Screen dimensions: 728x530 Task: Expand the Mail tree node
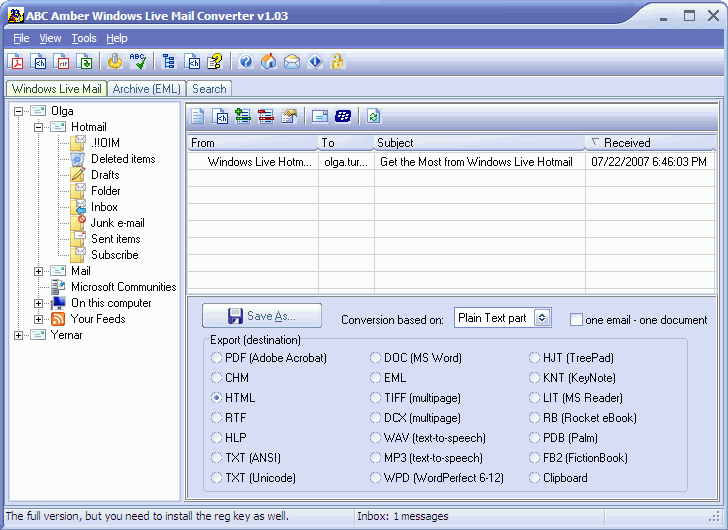[39, 271]
